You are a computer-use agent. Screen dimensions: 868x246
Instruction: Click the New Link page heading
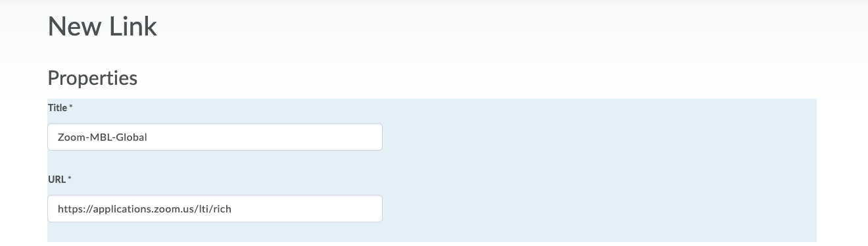pyautogui.click(x=103, y=27)
